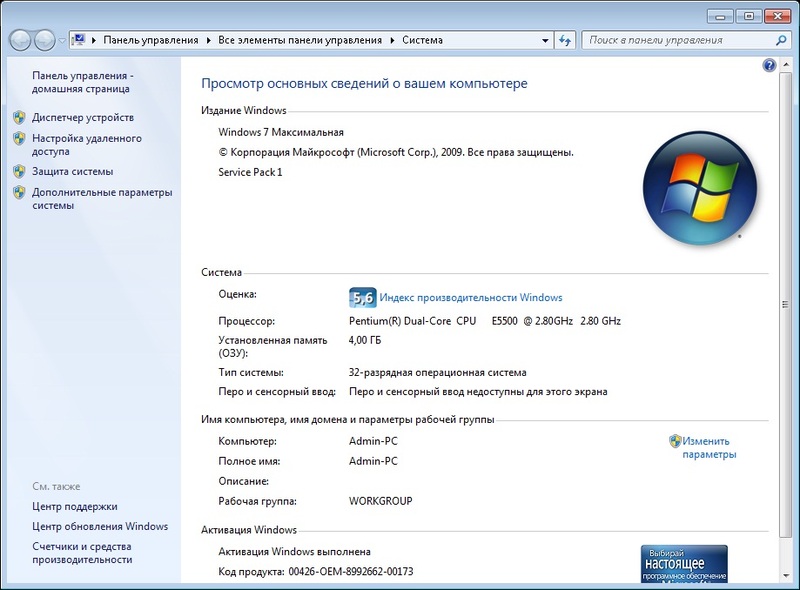Click the 5,6 performance score badge
Image resolution: width=800 pixels, height=590 pixels.
pyautogui.click(x=363, y=298)
